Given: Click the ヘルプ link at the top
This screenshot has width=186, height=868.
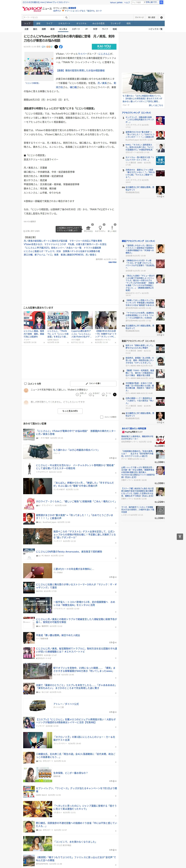Looking at the screenshot, I should 127,2.
